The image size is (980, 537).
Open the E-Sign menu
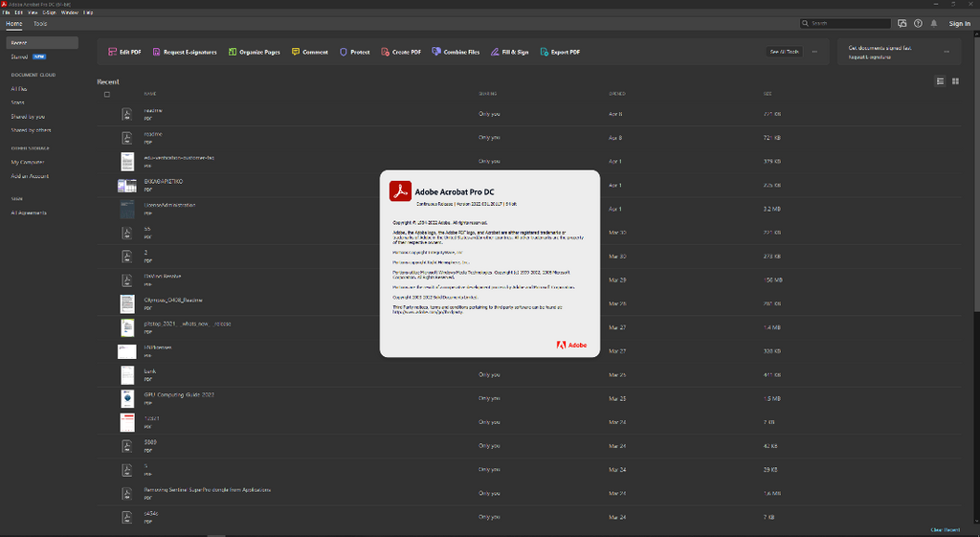point(50,12)
